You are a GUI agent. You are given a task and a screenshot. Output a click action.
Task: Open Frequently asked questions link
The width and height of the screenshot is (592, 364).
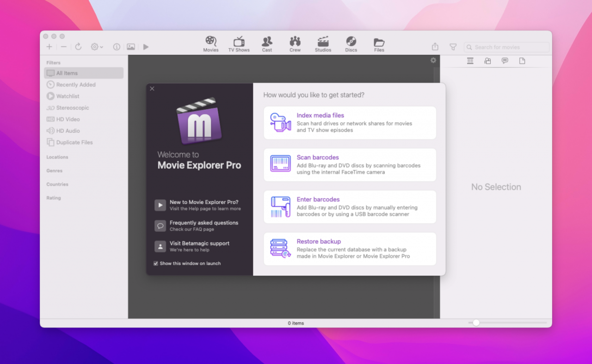tap(203, 225)
